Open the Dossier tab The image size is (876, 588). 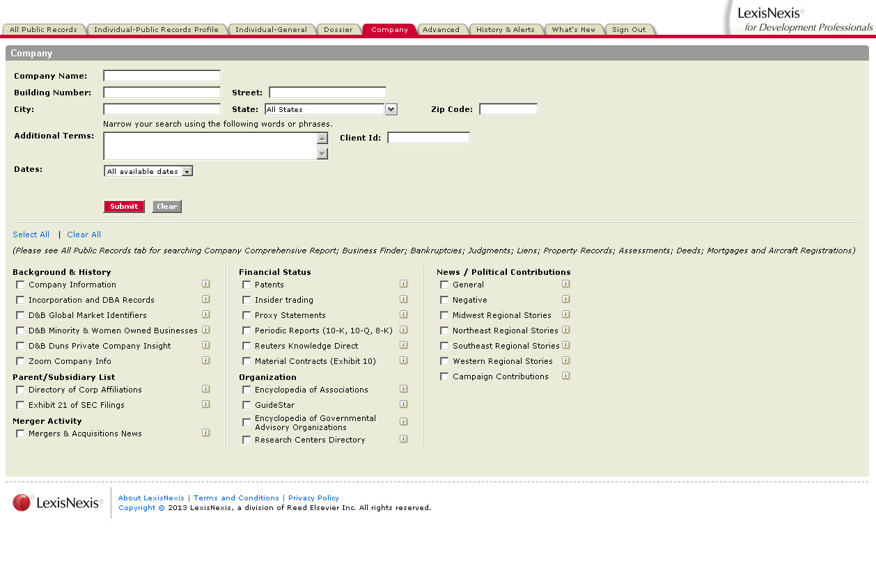click(338, 29)
